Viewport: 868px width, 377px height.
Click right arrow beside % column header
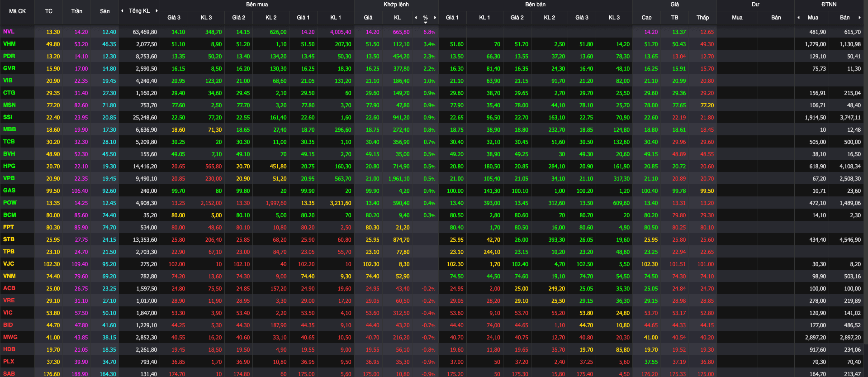coord(435,18)
